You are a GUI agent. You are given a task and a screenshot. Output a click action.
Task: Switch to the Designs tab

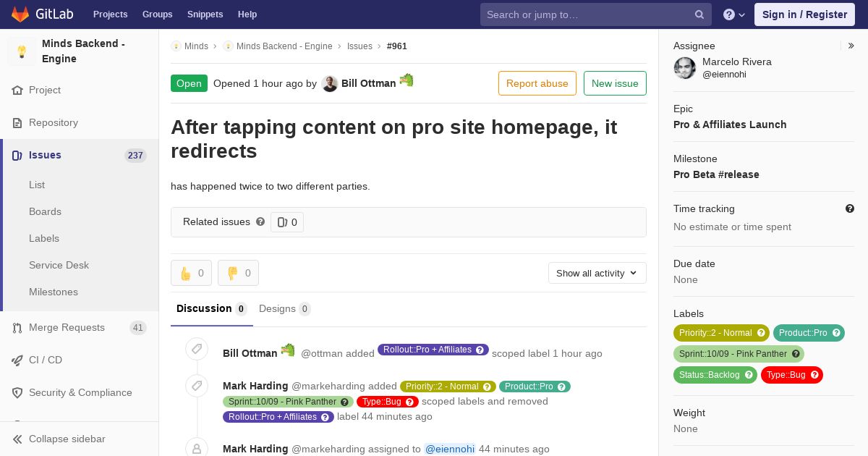[x=285, y=309]
